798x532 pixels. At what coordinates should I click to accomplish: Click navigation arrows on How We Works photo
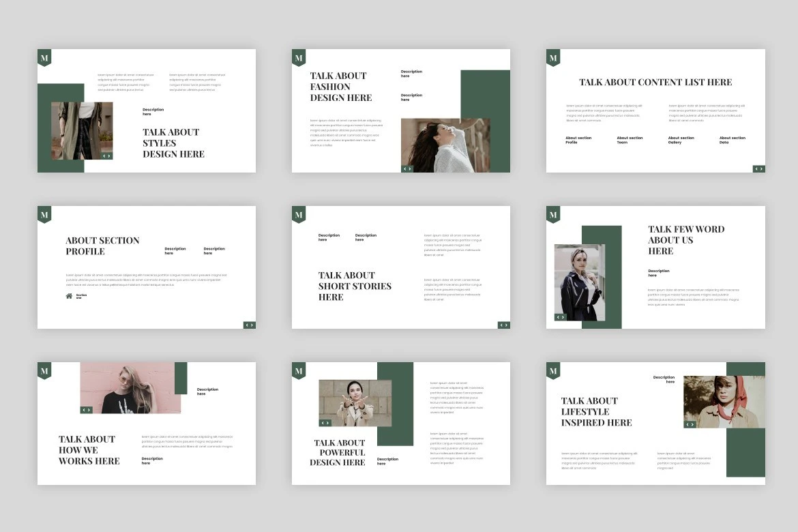87,410
